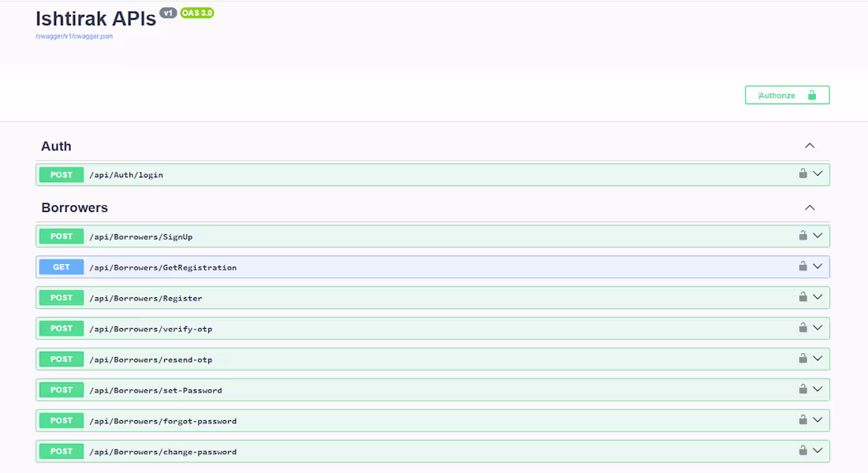Click the Ishtirak APIs title

pos(95,19)
